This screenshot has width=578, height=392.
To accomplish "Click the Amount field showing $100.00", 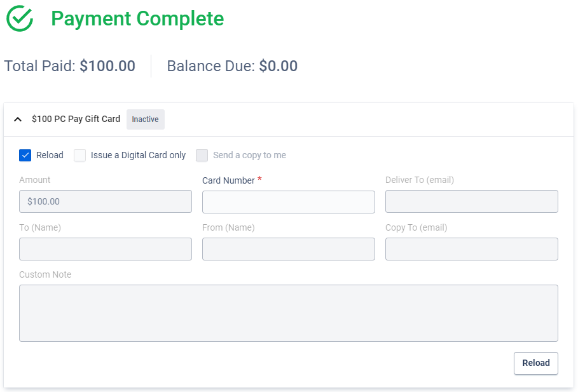I will click(x=106, y=201).
